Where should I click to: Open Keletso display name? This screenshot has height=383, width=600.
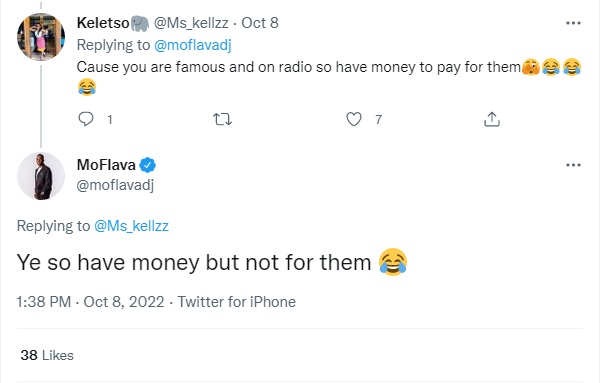(103, 23)
